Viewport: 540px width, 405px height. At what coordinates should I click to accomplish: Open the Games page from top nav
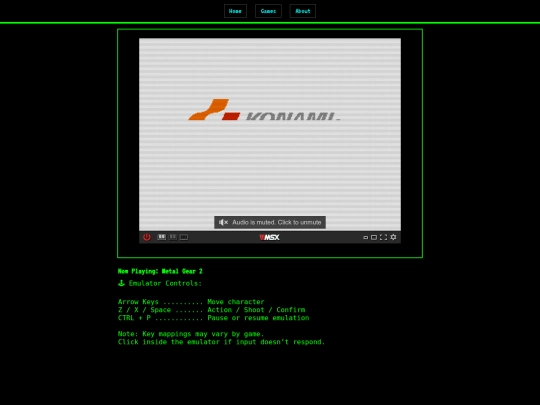coord(268,11)
